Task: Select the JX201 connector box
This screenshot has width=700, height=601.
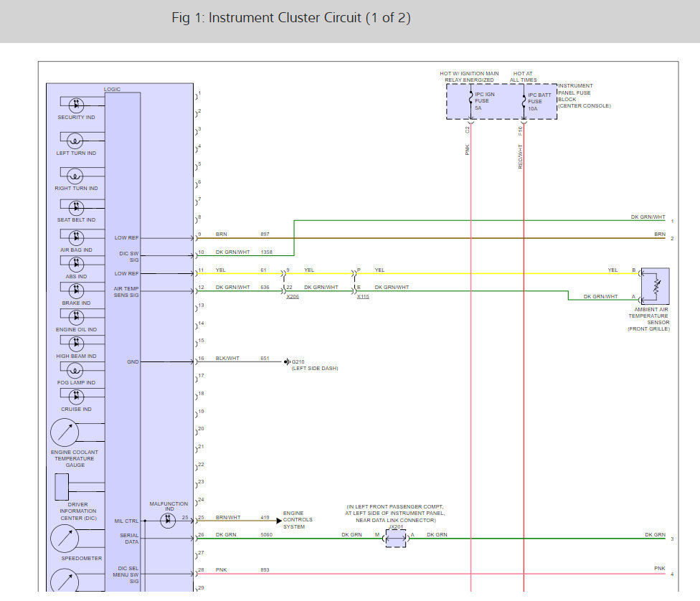Action: pyautogui.click(x=395, y=539)
